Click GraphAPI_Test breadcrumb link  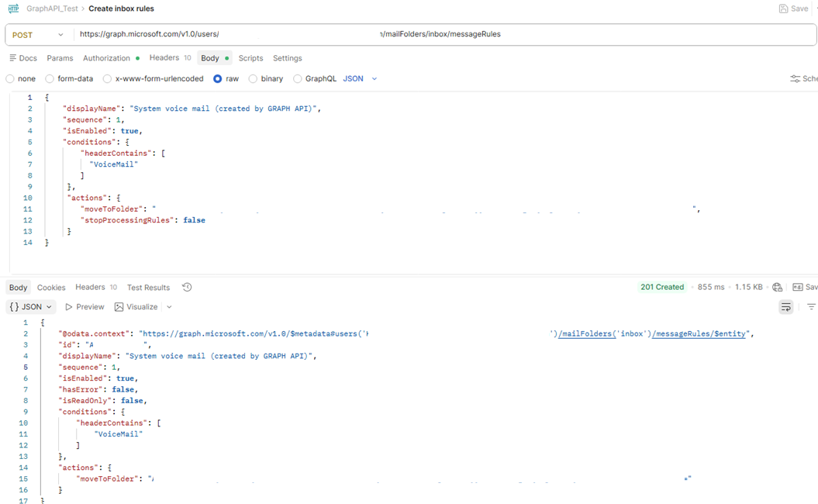coord(52,9)
